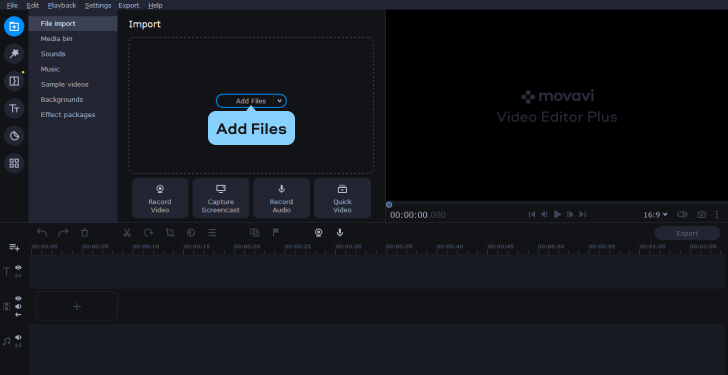The height and width of the screenshot is (375, 728).
Task: Click the audio track music note icon
Action: pos(6,342)
